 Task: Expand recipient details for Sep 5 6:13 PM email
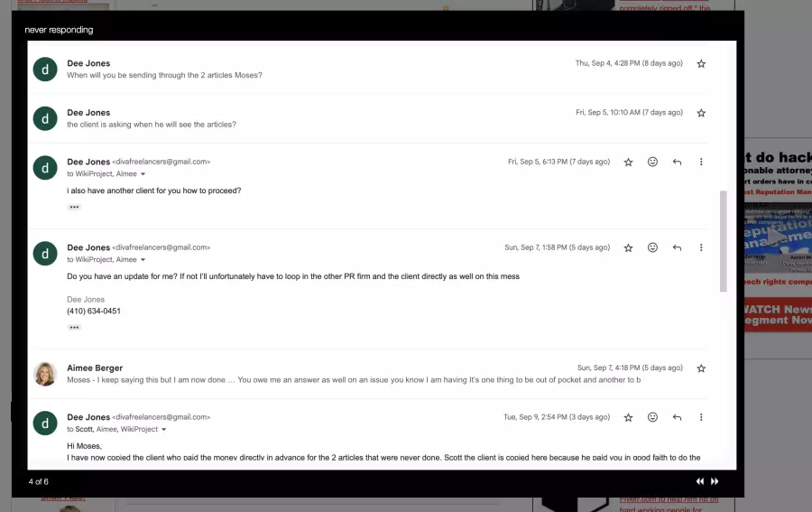143,174
